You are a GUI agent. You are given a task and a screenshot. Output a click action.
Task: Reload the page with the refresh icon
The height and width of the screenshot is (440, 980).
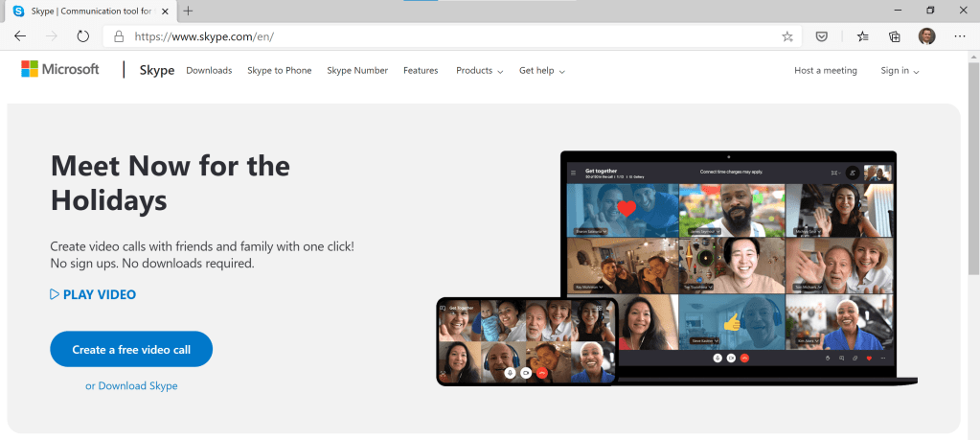pos(83,36)
